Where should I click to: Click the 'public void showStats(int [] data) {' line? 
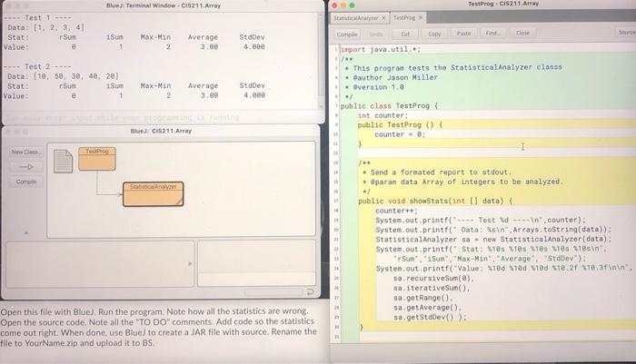point(435,201)
